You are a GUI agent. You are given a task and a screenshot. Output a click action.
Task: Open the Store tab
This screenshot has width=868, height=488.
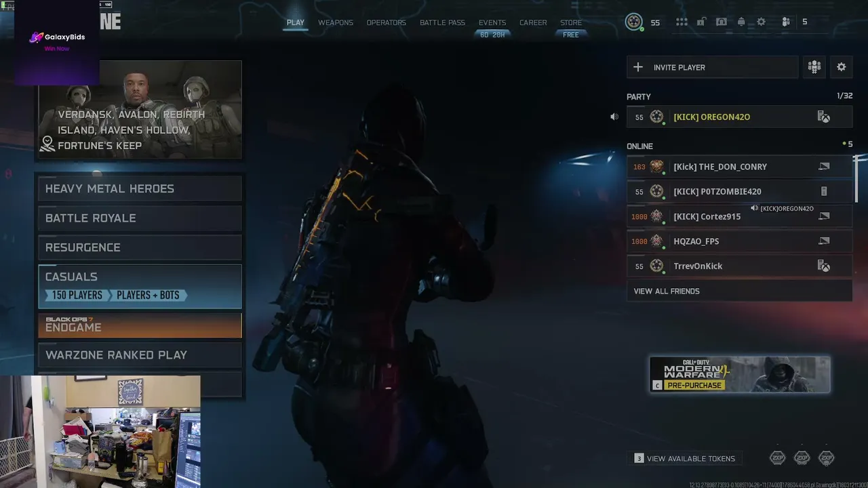point(571,22)
